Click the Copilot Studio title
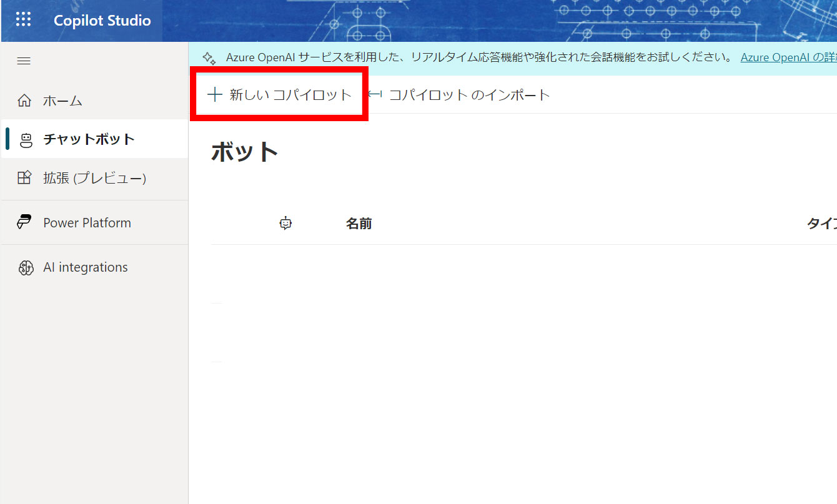 pos(102,21)
